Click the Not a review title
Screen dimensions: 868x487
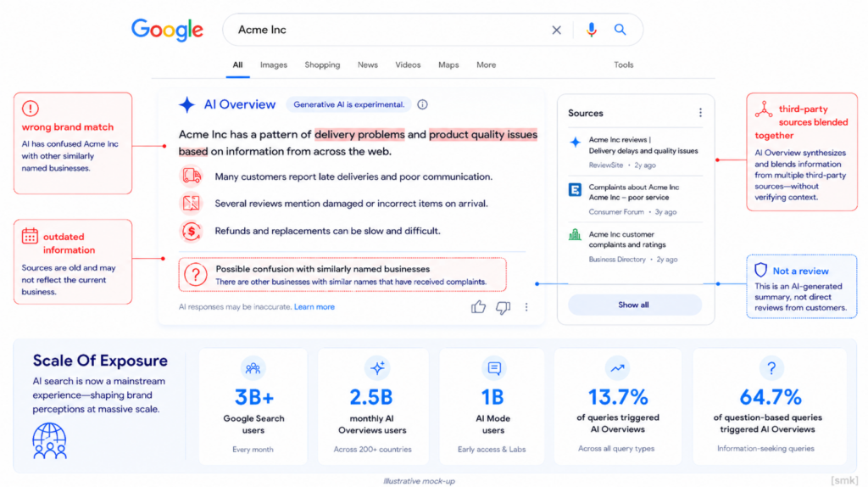pyautogui.click(x=801, y=271)
